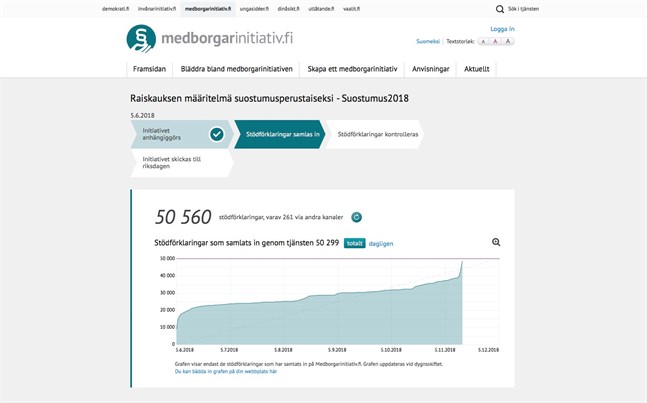The width and height of the screenshot is (647, 403).
Task: Open the ungasidéer.fi service link
Action: (x=254, y=9)
